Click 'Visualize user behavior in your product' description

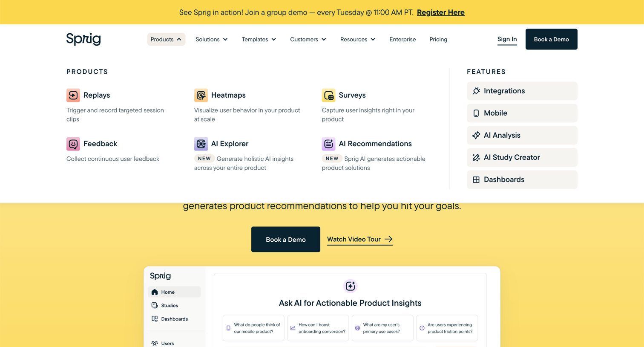pyautogui.click(x=247, y=115)
